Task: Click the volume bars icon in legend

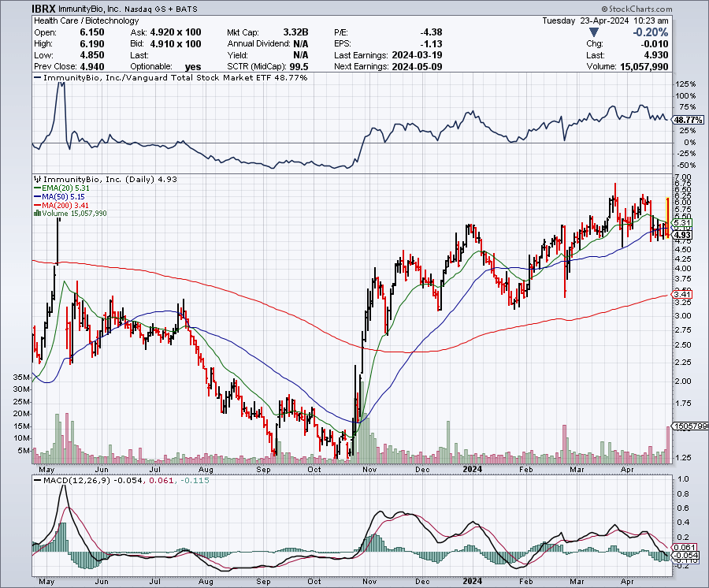Action: pyautogui.click(x=35, y=214)
